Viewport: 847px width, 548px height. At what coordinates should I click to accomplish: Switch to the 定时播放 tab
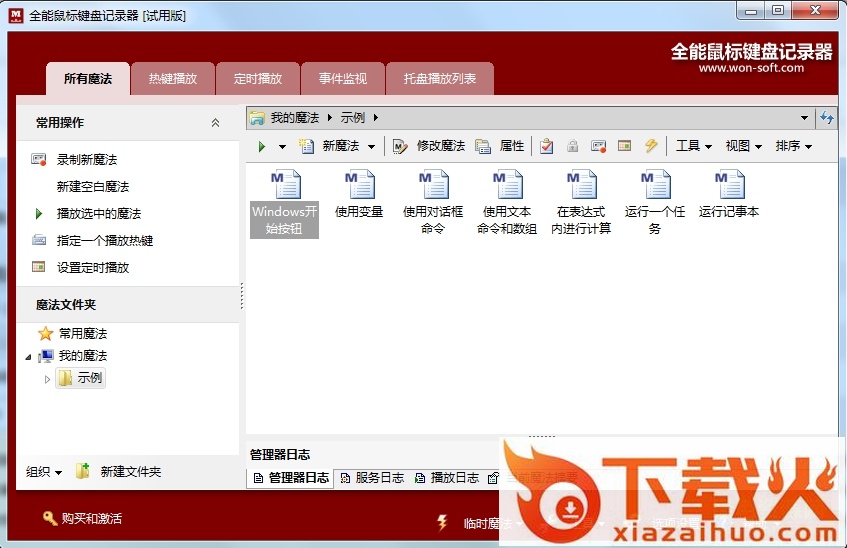tap(258, 79)
